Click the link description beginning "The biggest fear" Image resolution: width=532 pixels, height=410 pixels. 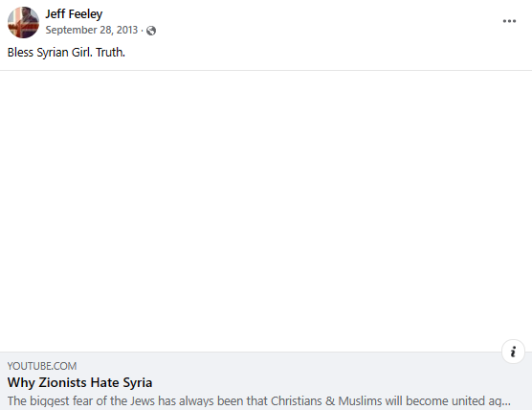pyautogui.click(x=259, y=400)
